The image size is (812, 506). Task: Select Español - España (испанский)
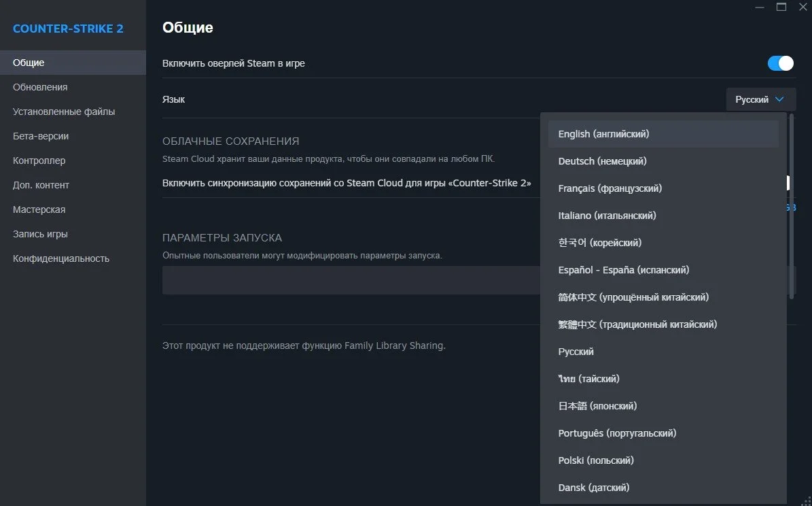[x=663, y=270]
